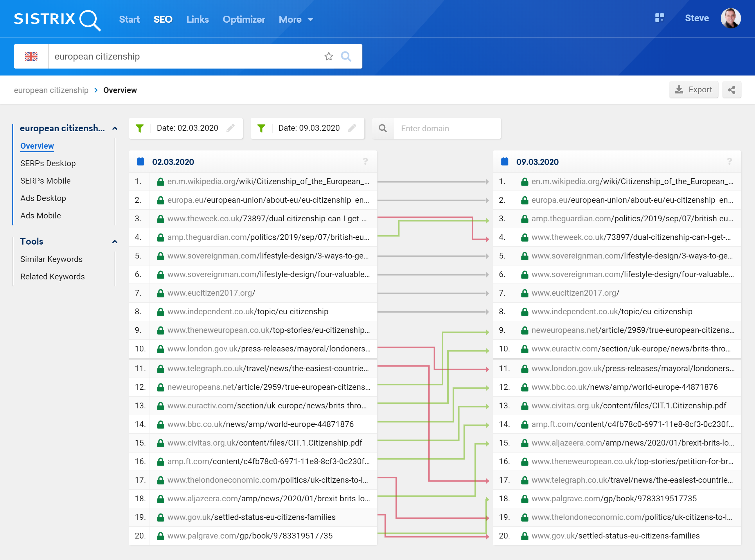This screenshot has height=560, width=755.
Task: Click right amp.ft.com result at rank 14
Action: (633, 424)
